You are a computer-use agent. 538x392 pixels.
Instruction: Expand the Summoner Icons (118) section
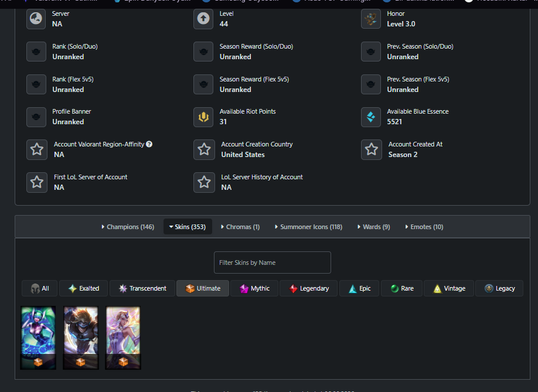[x=308, y=227]
